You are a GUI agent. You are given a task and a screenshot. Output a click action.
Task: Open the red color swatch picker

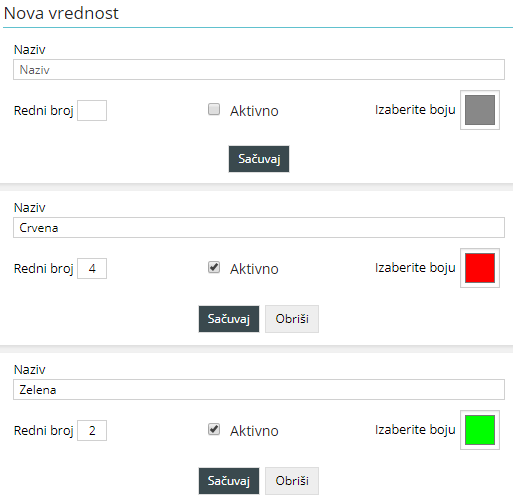click(480, 268)
